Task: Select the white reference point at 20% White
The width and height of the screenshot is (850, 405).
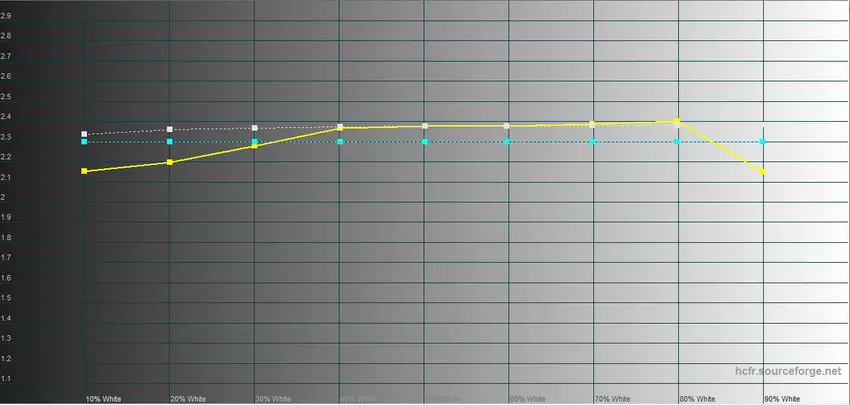Action: (x=170, y=129)
